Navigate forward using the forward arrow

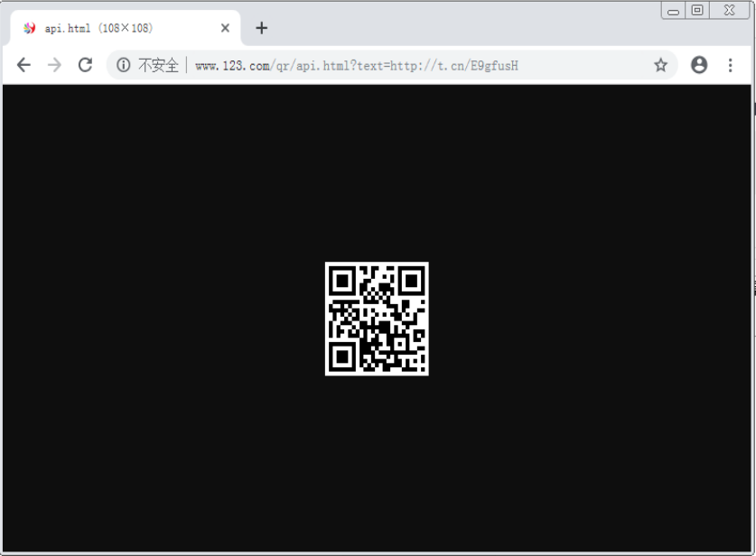click(x=54, y=64)
